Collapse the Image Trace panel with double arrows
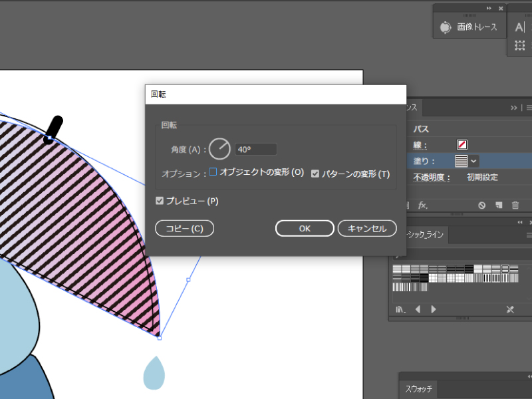The image size is (532, 399). pyautogui.click(x=489, y=9)
